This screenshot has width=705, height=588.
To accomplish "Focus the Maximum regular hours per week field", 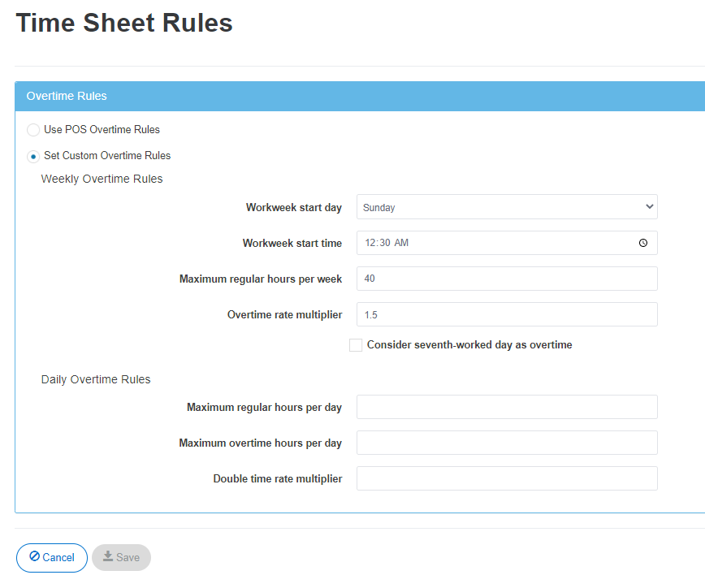I will [507, 279].
